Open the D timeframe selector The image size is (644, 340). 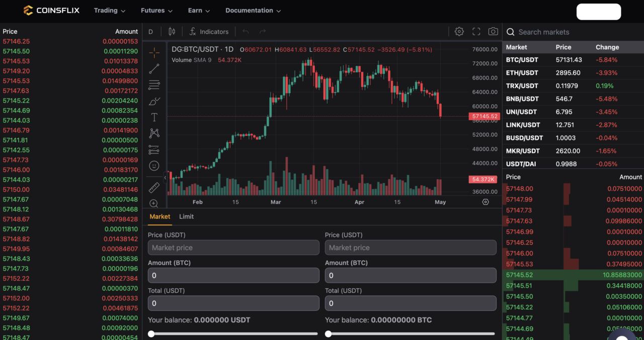point(150,32)
